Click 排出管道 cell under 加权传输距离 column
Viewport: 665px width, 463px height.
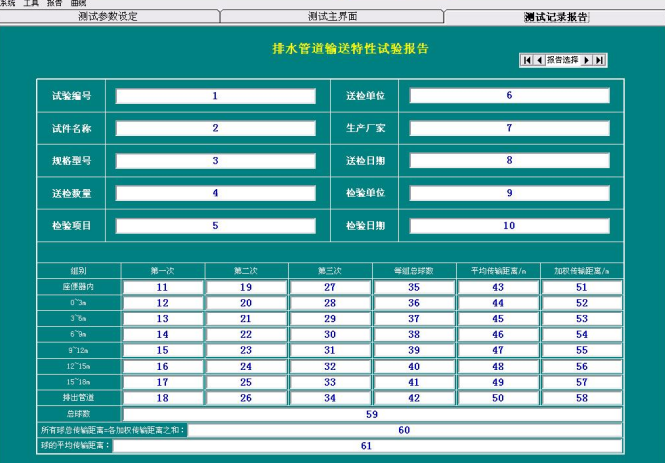click(x=581, y=398)
